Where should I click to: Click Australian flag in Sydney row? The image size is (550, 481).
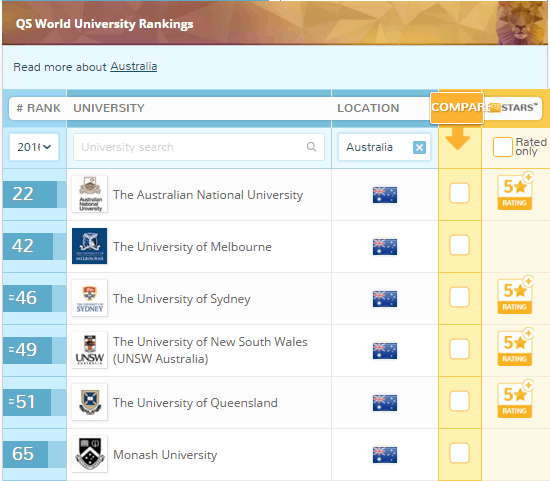tap(385, 299)
